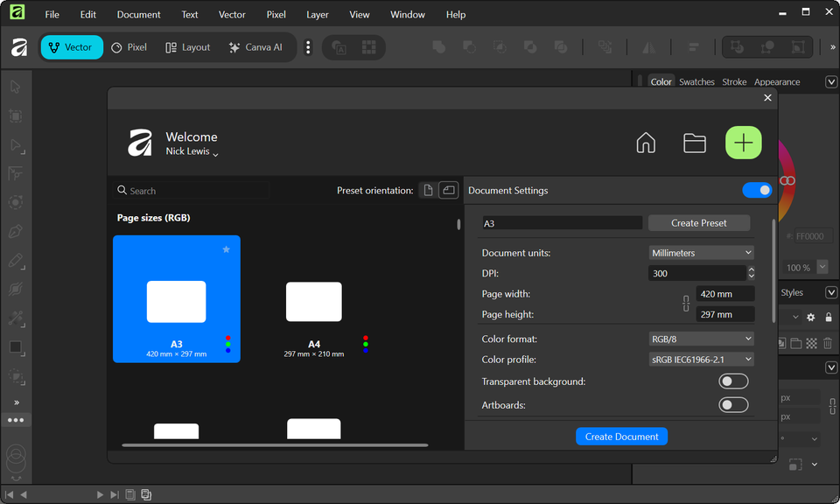Click the color wheel in Color panel
Screen dimensions: 840x504
tap(786, 180)
